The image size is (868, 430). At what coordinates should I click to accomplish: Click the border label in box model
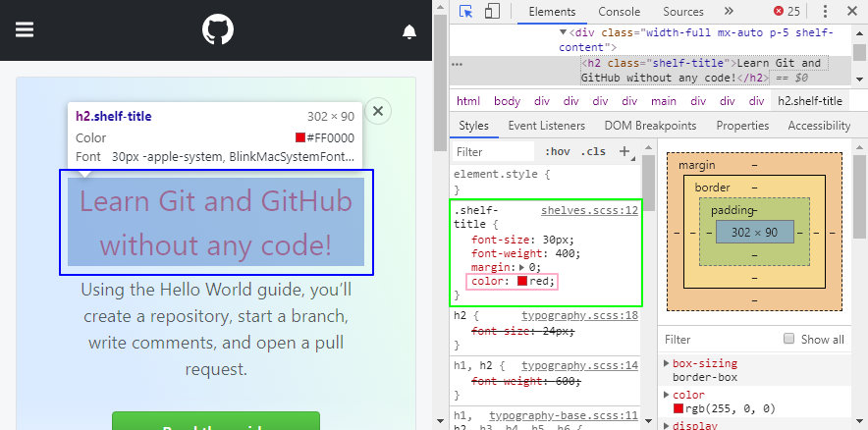[712, 188]
